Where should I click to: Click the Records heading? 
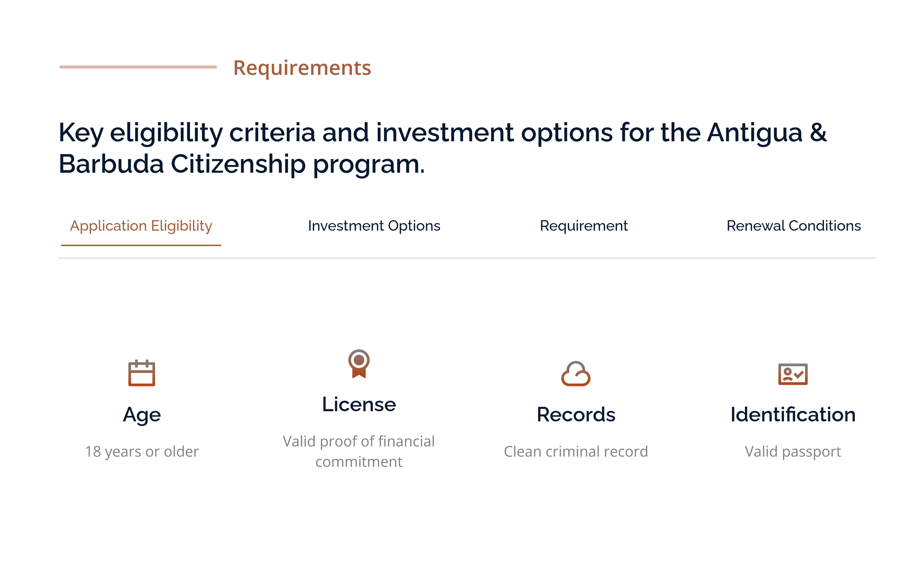(576, 415)
